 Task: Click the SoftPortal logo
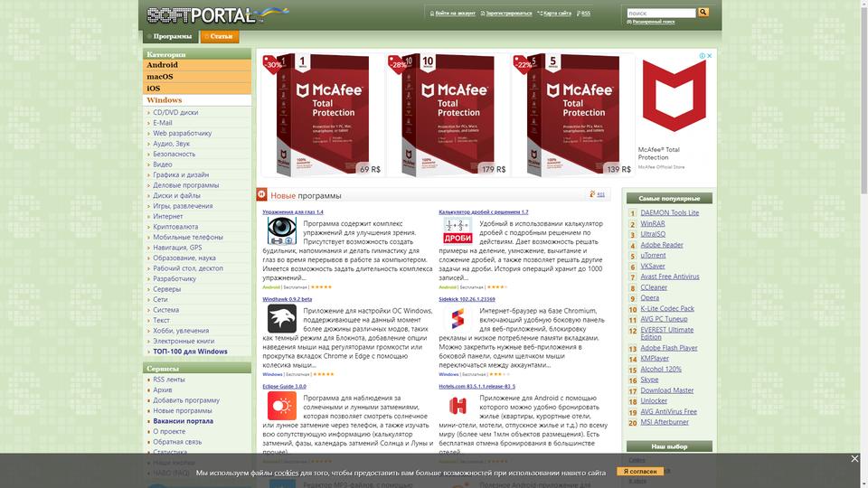[217, 14]
